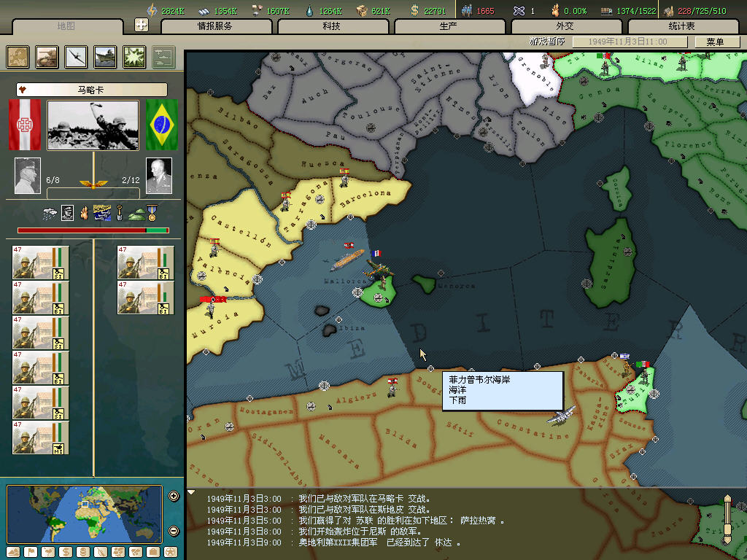Click the dissent flame icon in top bar
The image size is (747, 560).
tap(555, 10)
